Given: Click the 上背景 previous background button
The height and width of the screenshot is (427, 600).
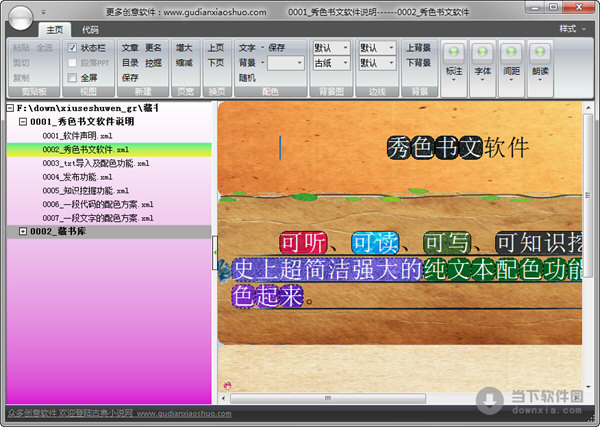Looking at the screenshot, I should coord(419,48).
